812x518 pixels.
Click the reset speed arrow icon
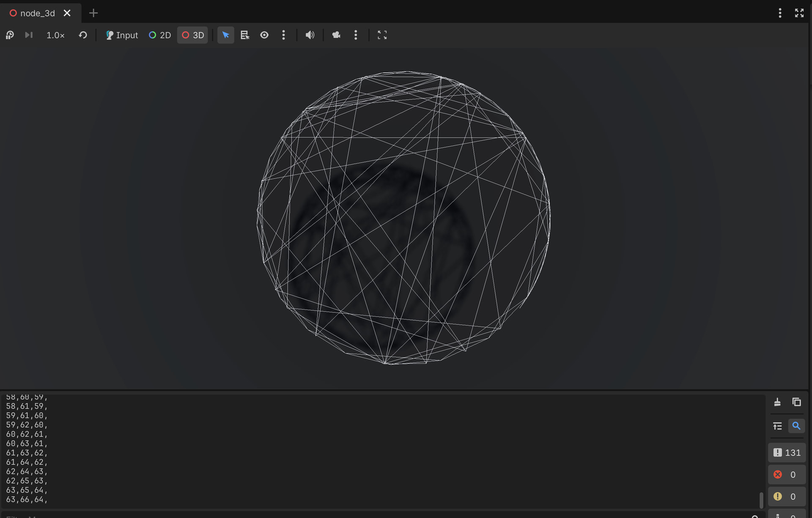[83, 35]
